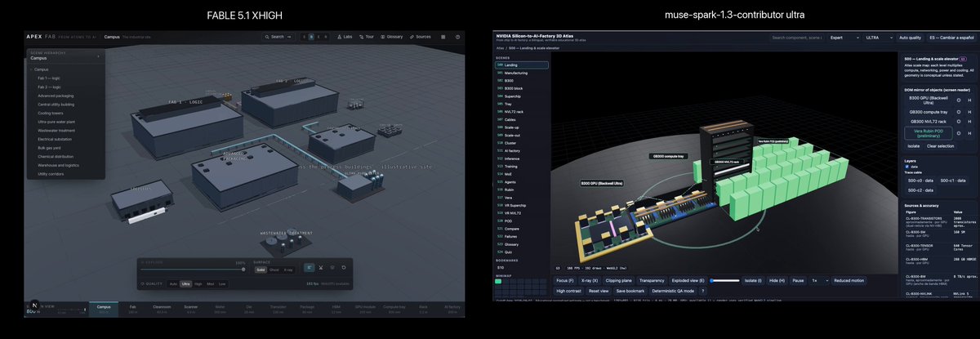Screen dimensions: 980x339
Task: Set quality to Med
Action: [211, 283]
